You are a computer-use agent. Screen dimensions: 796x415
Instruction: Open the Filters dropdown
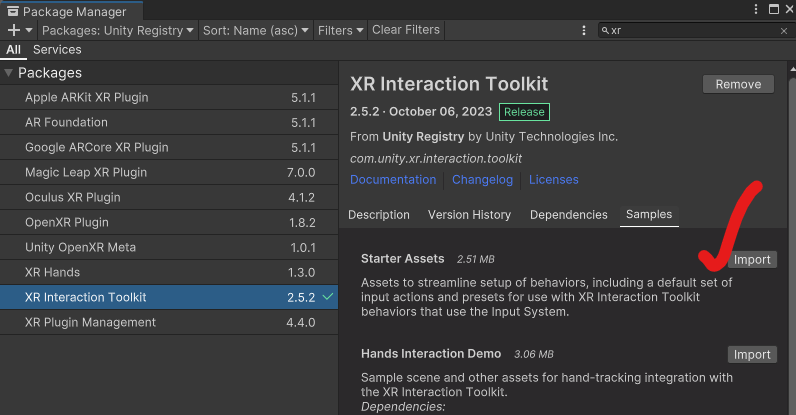[x=340, y=31]
